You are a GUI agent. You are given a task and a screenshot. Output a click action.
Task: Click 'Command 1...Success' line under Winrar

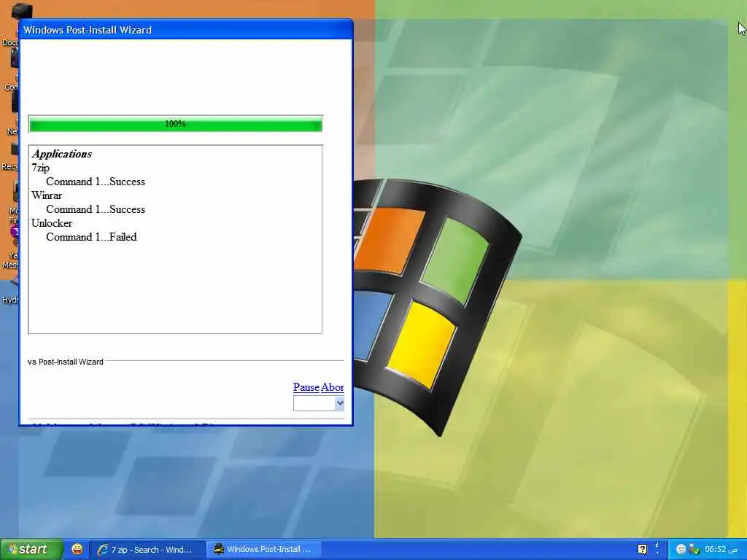(x=96, y=209)
